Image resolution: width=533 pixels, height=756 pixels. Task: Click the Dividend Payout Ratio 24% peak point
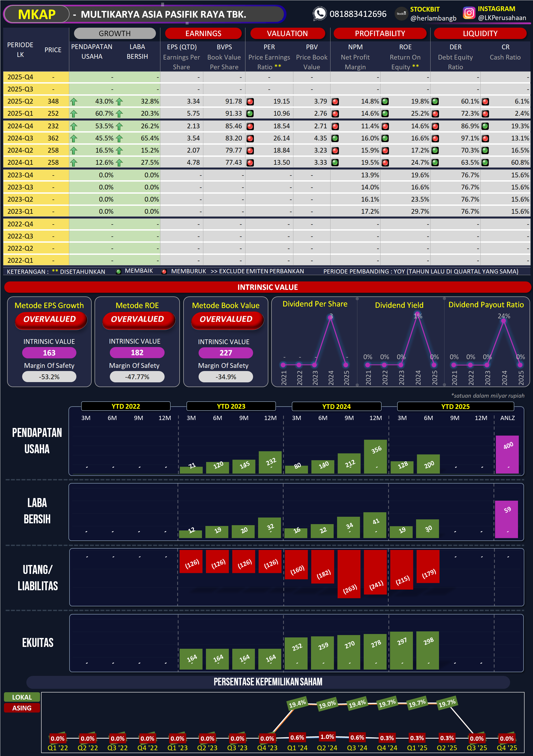click(x=504, y=321)
